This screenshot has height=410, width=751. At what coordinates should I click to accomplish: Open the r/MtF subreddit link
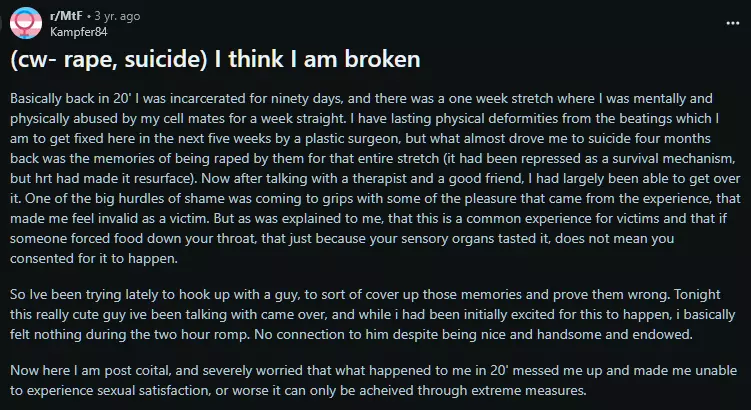66,15
